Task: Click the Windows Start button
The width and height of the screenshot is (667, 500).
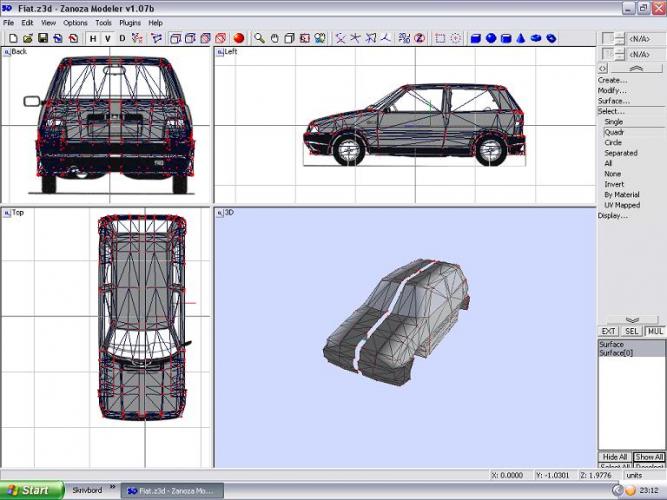Action: point(30,490)
